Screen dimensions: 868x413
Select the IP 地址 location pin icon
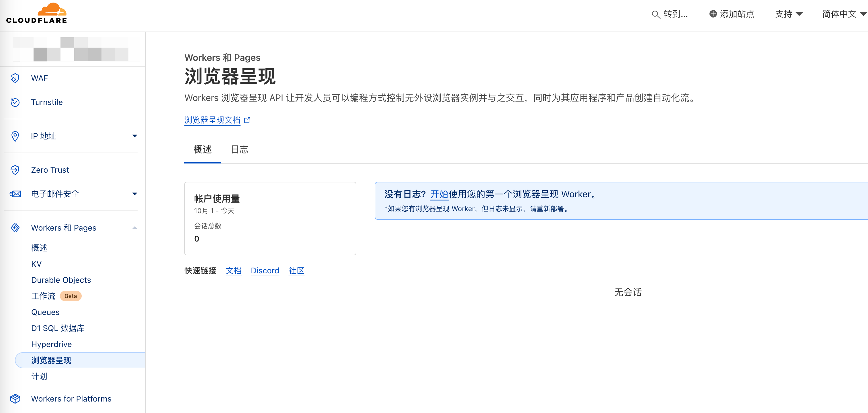coord(15,136)
